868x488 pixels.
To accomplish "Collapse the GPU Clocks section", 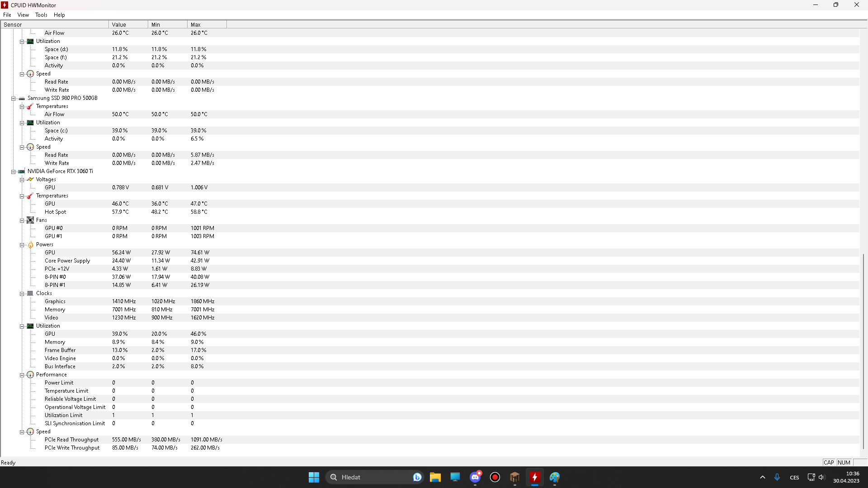I will (22, 294).
